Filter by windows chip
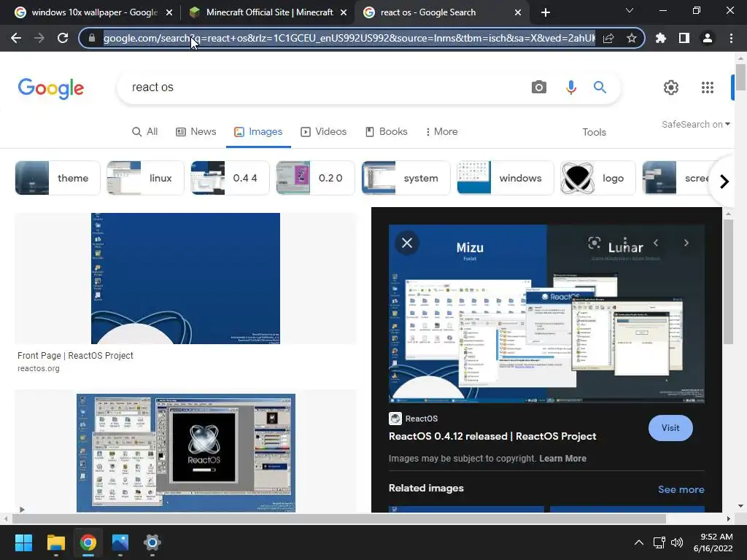 (x=506, y=178)
